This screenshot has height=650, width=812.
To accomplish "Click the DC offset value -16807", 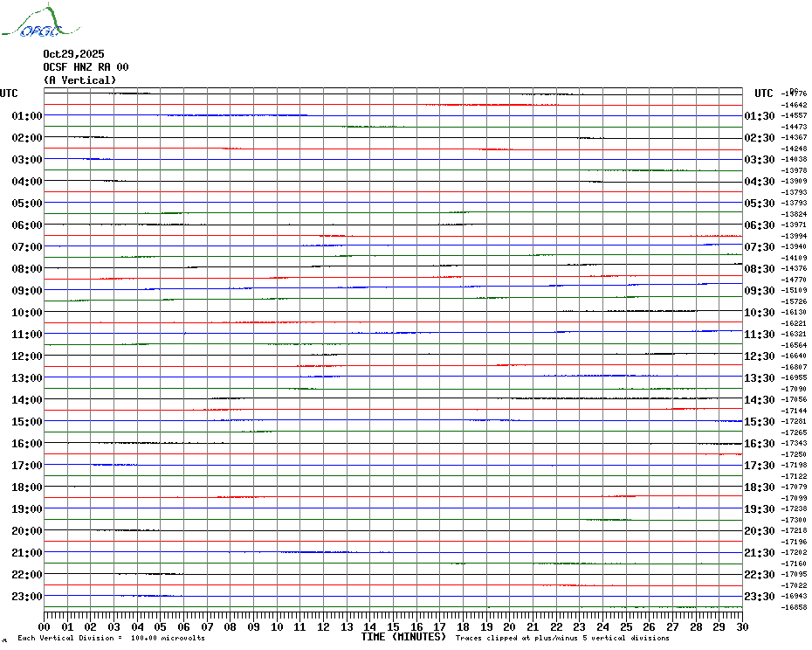I will click(x=794, y=367).
